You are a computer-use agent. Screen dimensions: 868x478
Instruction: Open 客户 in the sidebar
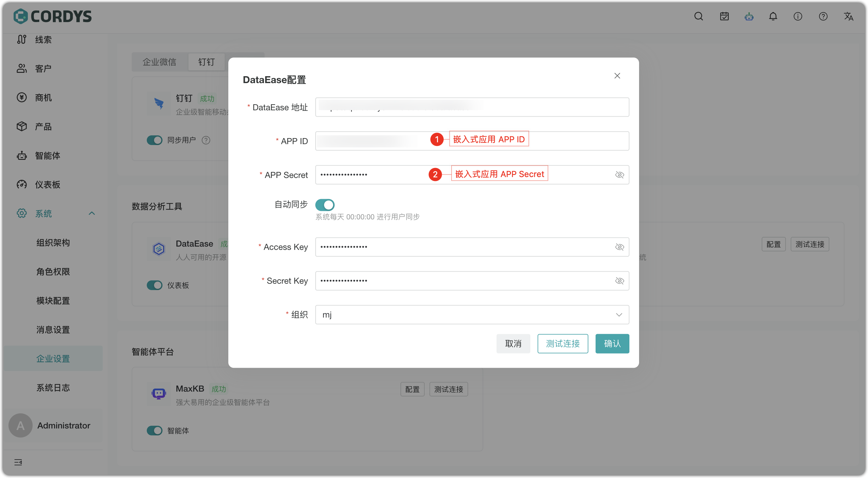tap(43, 69)
